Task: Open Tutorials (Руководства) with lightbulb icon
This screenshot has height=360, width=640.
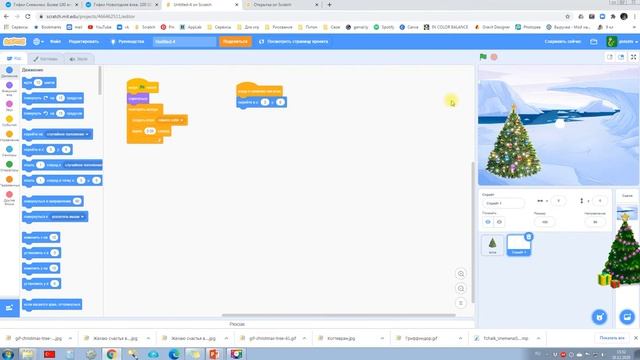Action: [x=127, y=42]
